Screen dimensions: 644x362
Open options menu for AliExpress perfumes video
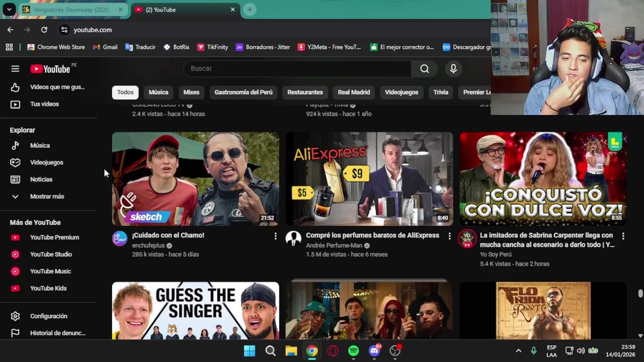coord(449,236)
